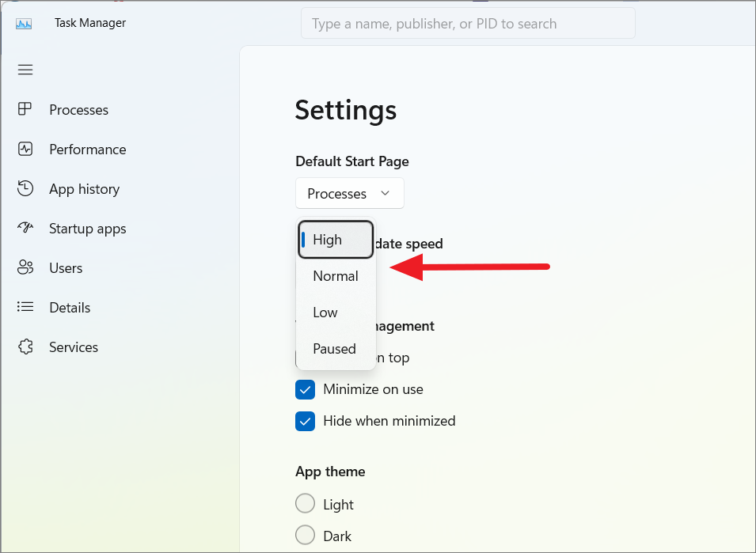Viewport: 756px width, 553px height.
Task: Click the Default Start Page label
Action: (352, 161)
